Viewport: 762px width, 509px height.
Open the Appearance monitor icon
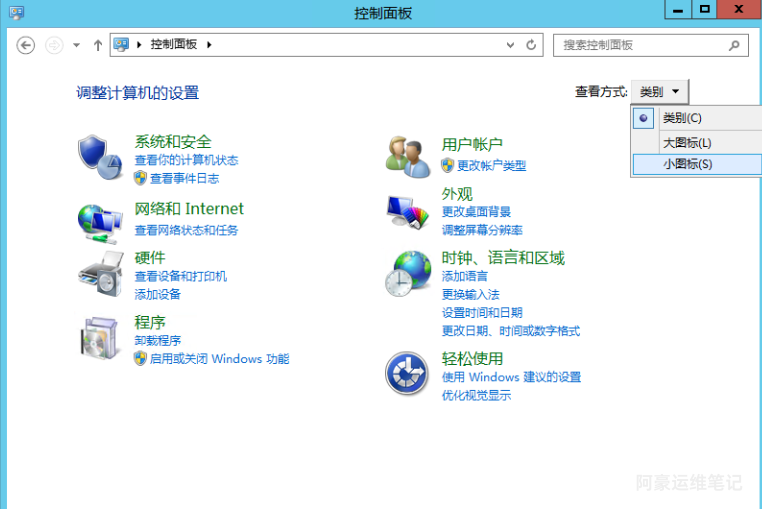pos(408,212)
